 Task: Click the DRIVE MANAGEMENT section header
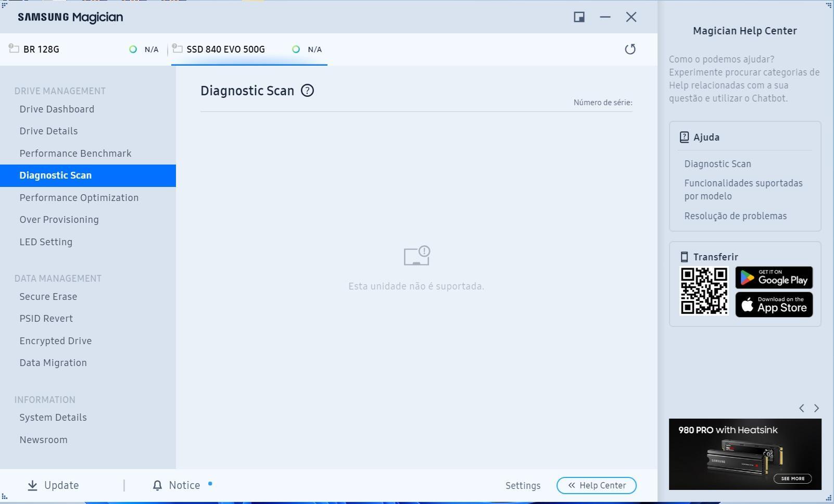[60, 91]
